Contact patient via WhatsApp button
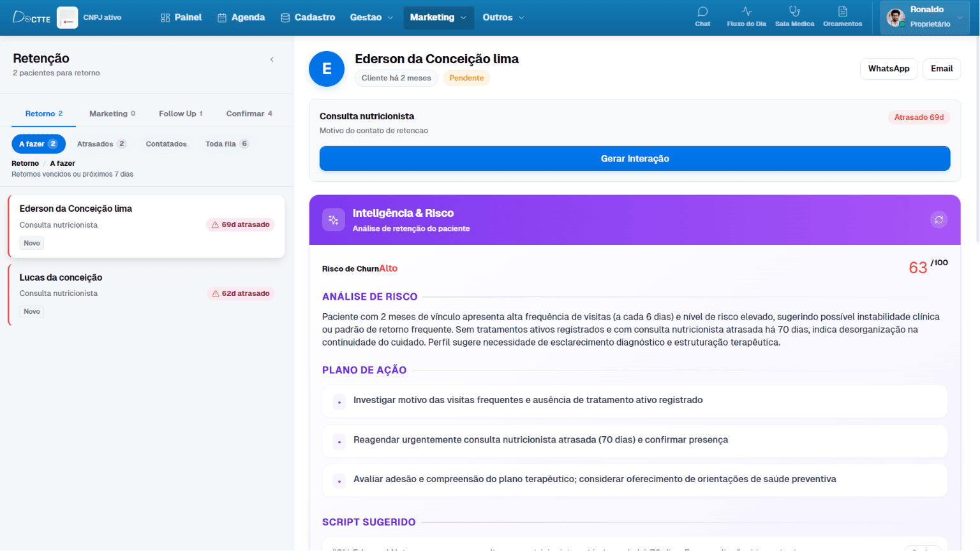This screenshot has width=980, height=551. click(x=889, y=69)
